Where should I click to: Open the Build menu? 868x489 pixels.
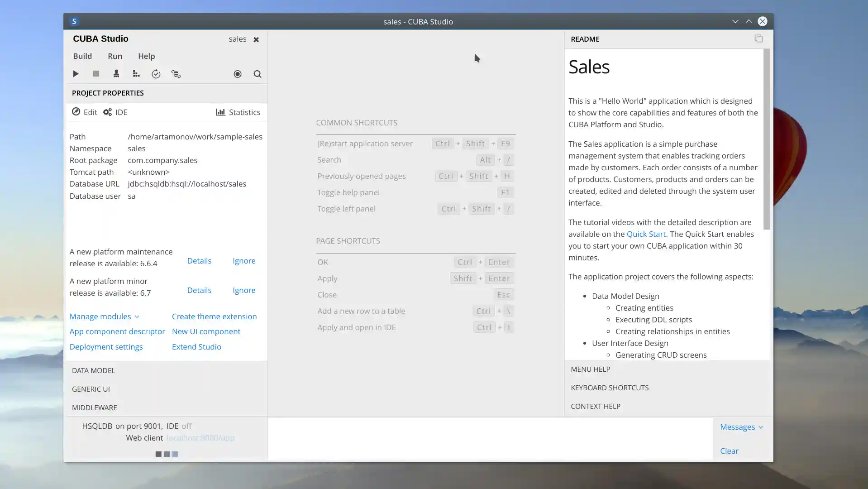[82, 56]
